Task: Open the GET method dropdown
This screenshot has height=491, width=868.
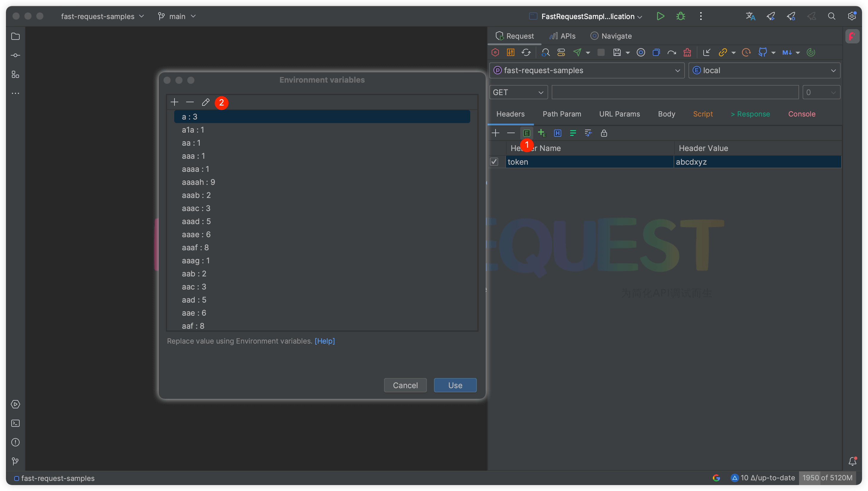Action: click(518, 92)
